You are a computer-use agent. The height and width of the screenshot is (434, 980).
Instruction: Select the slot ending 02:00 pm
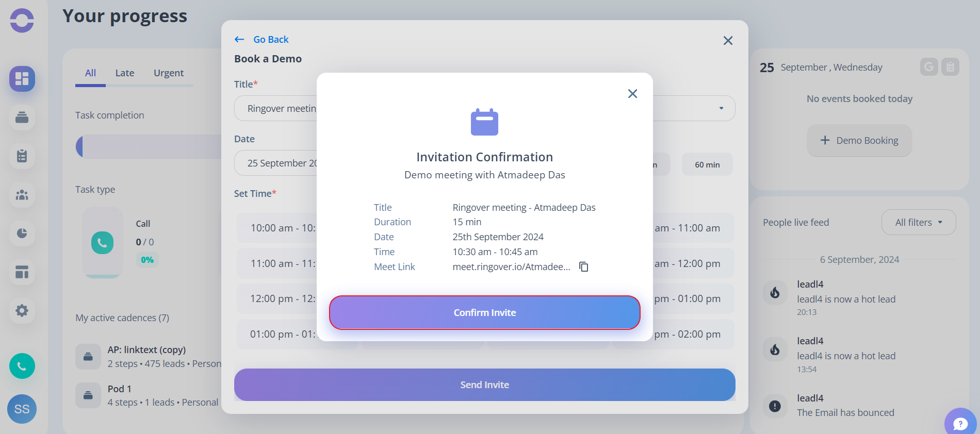[693, 334]
